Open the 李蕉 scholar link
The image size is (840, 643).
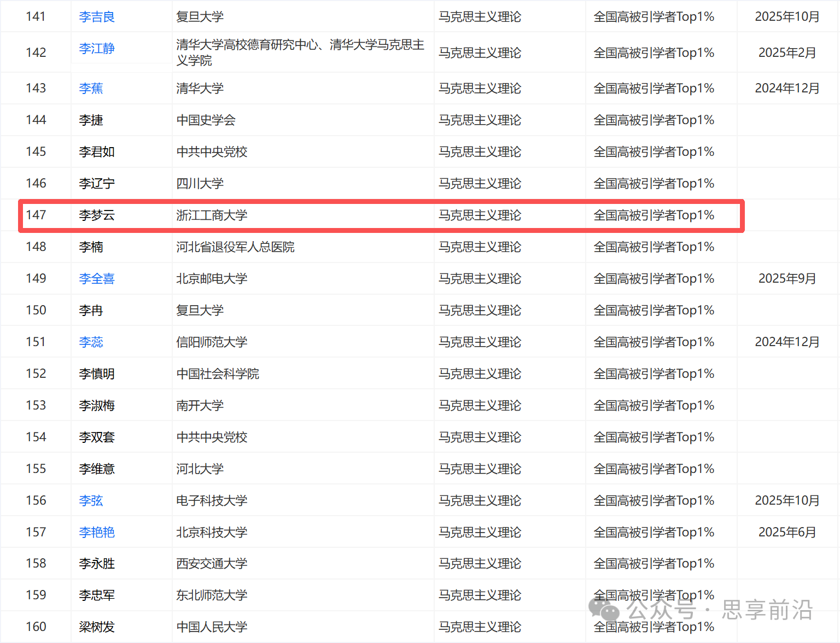pyautogui.click(x=91, y=89)
